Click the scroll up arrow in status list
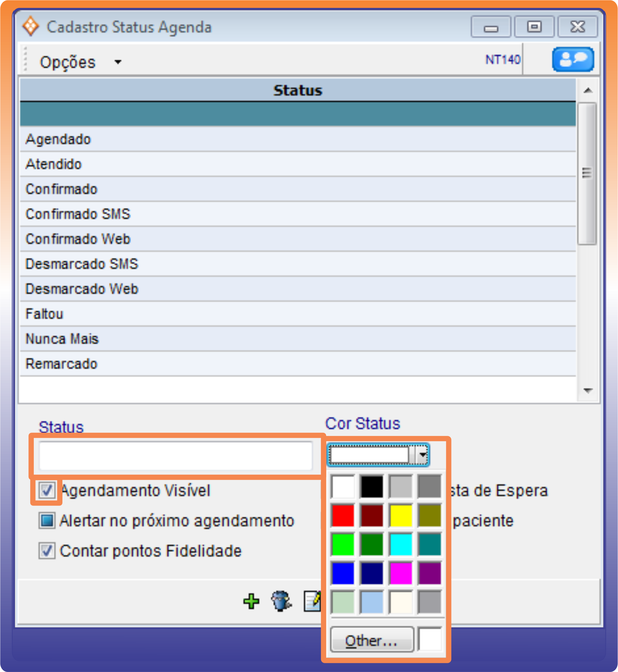 point(587,90)
